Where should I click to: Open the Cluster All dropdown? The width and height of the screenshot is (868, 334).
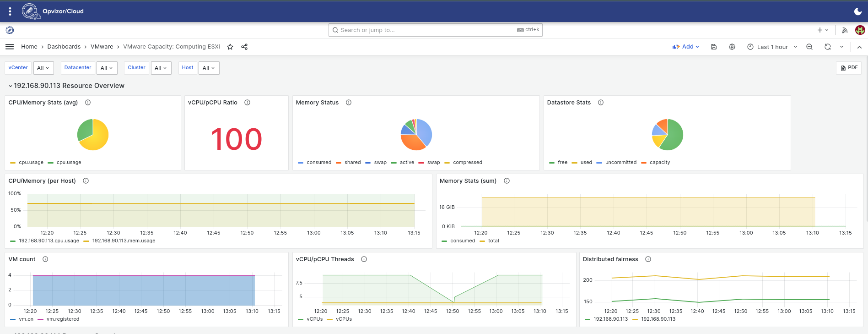click(161, 68)
